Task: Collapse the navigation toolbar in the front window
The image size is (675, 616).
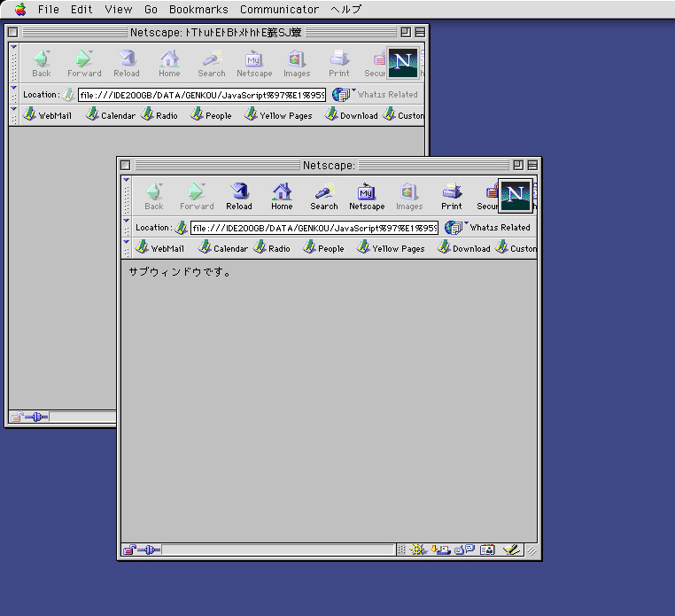Action: pos(127,196)
